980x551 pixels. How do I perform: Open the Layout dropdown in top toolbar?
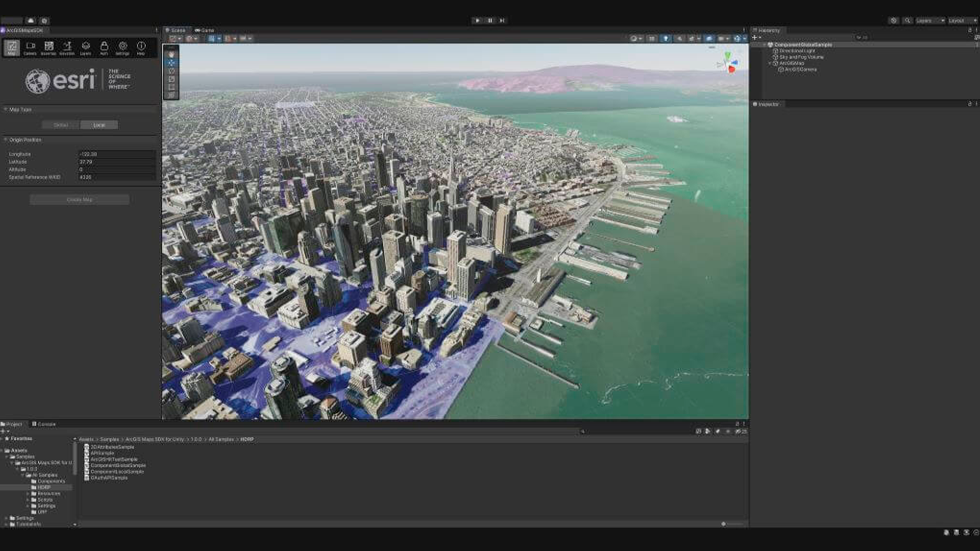point(962,21)
